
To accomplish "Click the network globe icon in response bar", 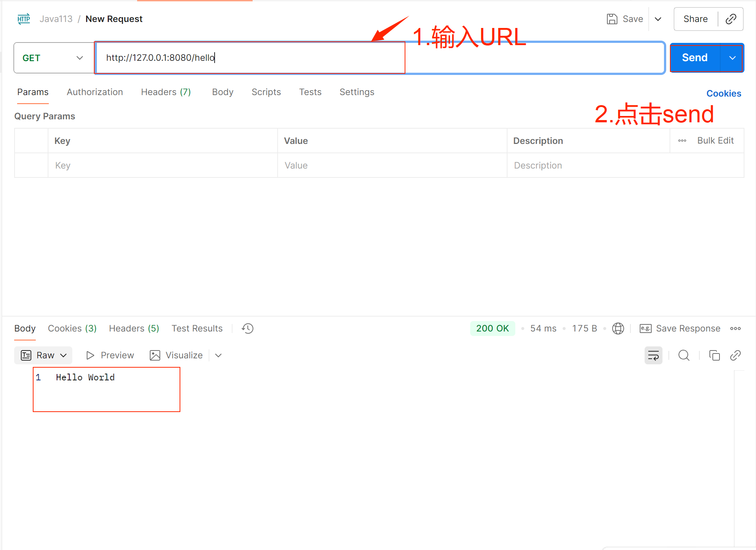I will (618, 329).
